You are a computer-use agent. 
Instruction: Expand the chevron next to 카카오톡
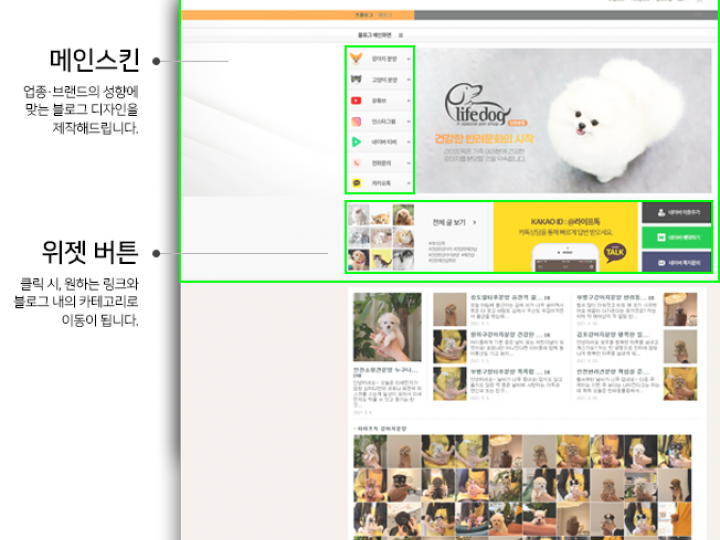pos(409,184)
